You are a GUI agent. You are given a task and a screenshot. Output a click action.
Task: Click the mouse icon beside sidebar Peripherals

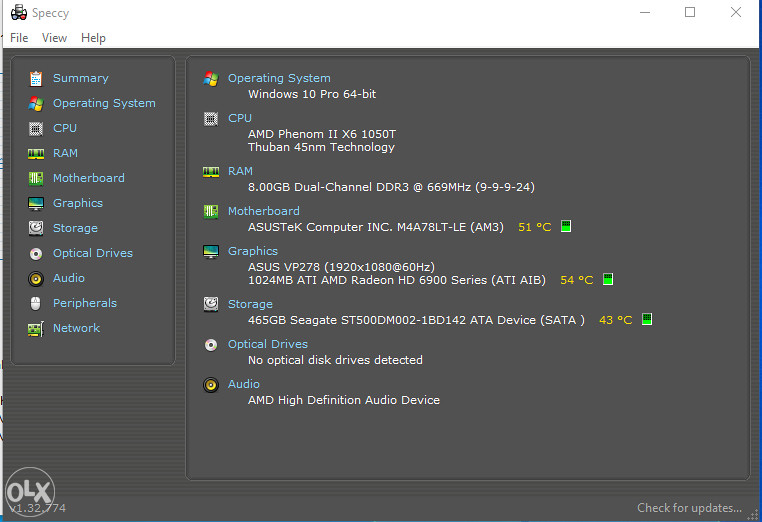click(35, 303)
